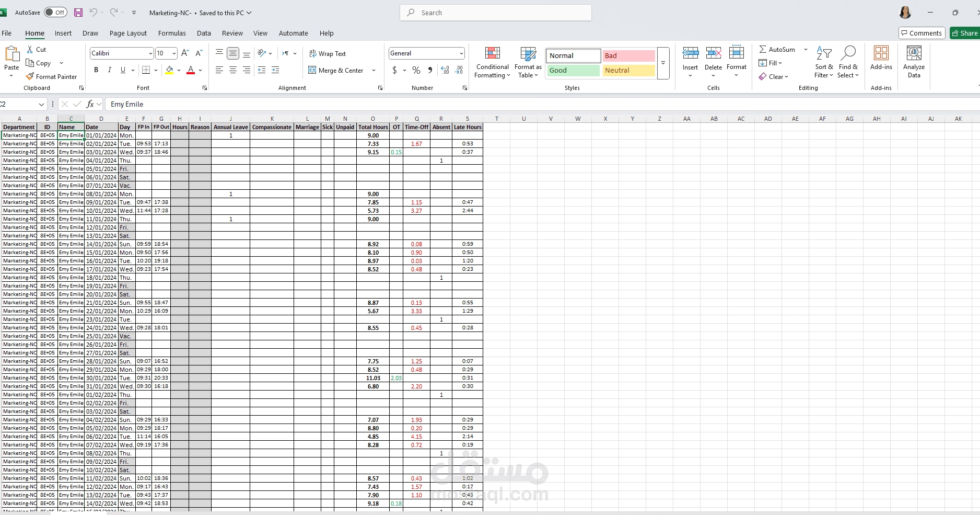Align text to the left
Screen dimensions: 980x515
pyautogui.click(x=219, y=70)
